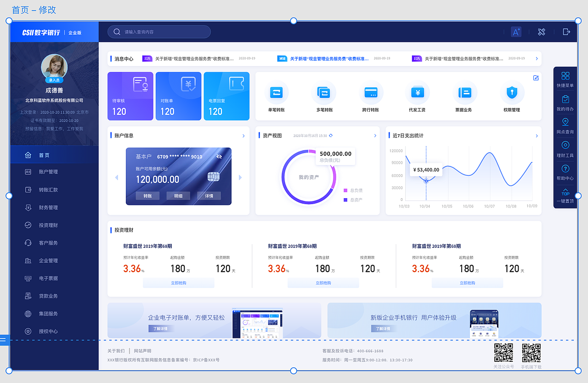Click the 待审核 120 card

pos(130,96)
